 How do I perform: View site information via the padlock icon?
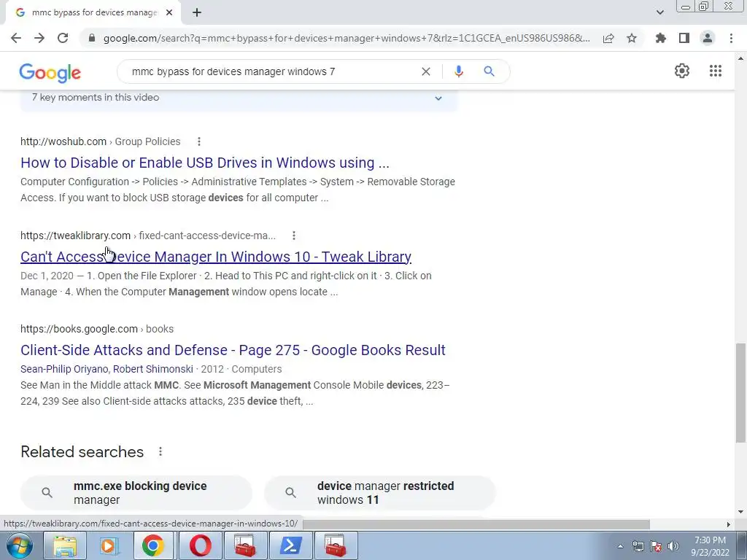92,38
